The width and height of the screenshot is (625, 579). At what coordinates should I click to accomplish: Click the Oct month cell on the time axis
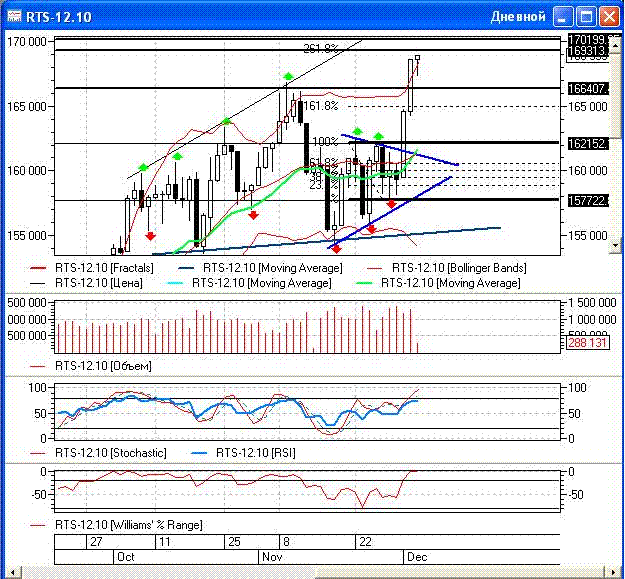(x=186, y=557)
